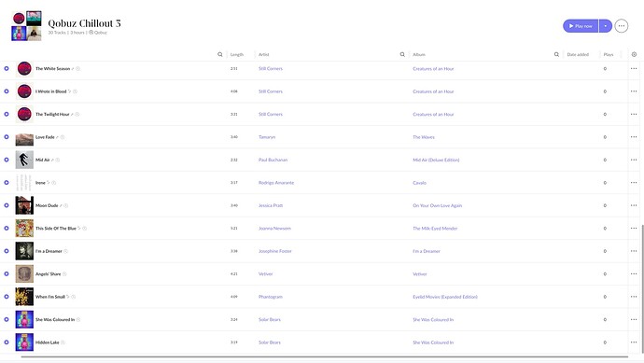Open The Waves album link
The image size is (644, 363).
(x=424, y=137)
